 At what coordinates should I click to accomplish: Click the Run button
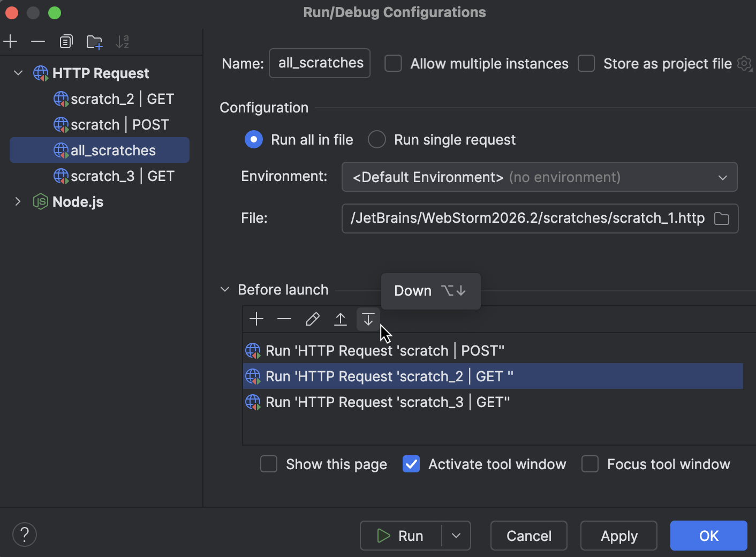pos(401,536)
